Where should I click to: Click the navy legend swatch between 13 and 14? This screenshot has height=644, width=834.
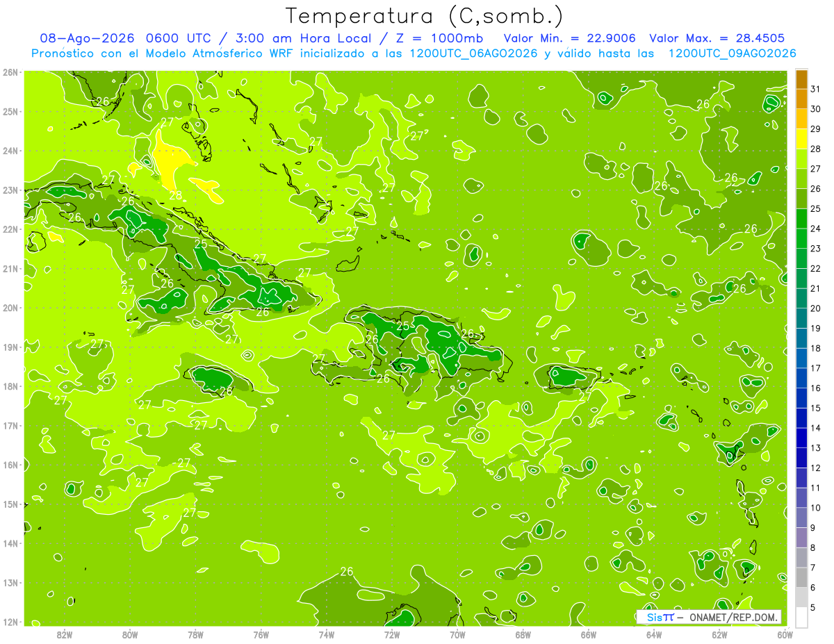801,438
